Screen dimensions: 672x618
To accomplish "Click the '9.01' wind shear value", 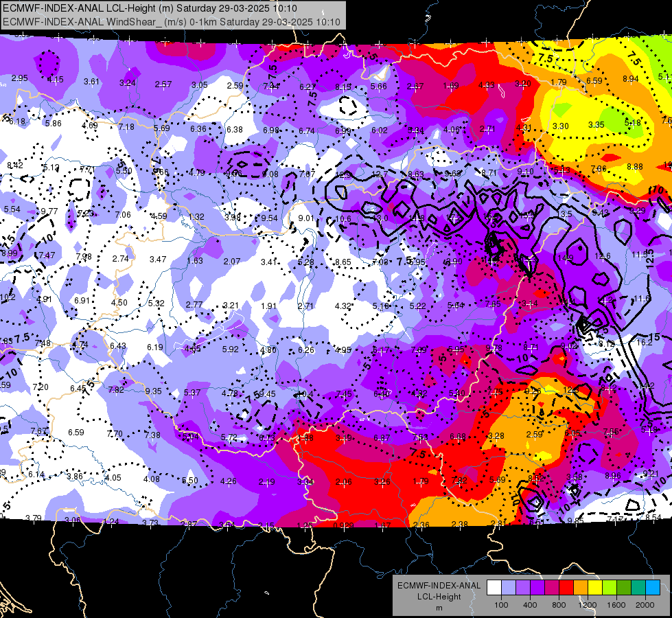I will click(x=306, y=218).
